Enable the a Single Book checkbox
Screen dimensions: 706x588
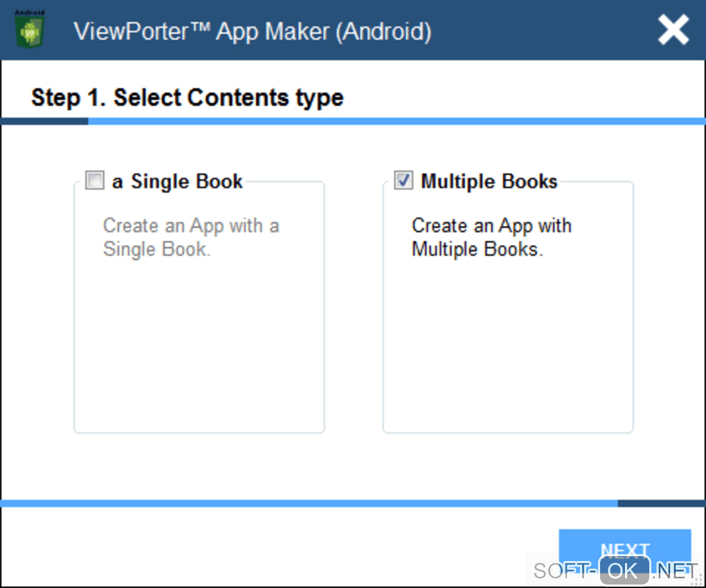click(x=94, y=181)
